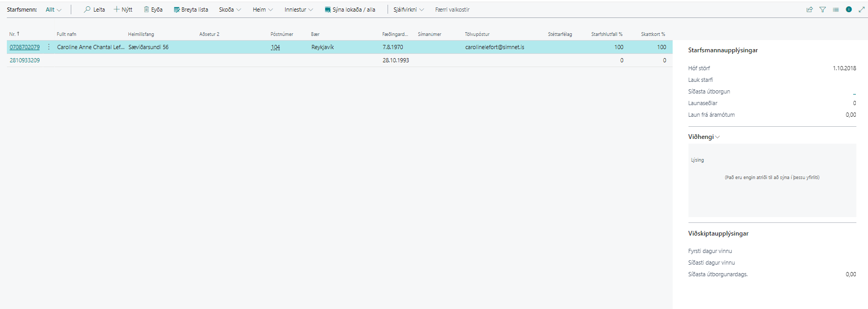Image resolution: width=868 pixels, height=309 pixels.
Task: Click postal code 104 lookup link
Action: [x=275, y=47]
